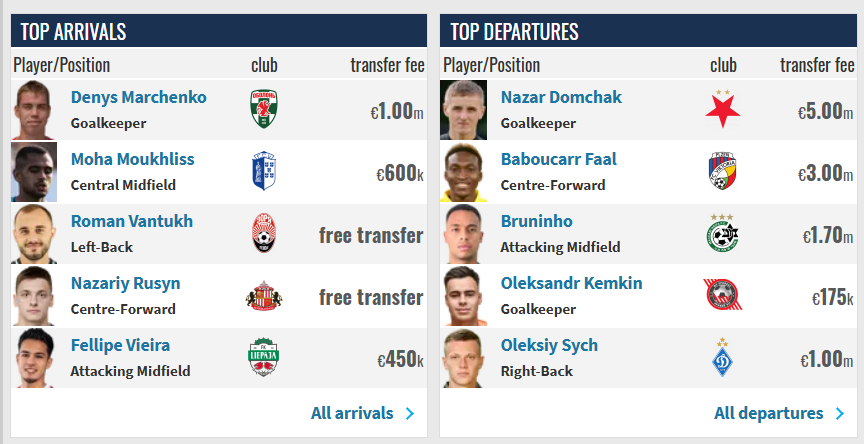The width and height of the screenshot is (864, 444).
Task: Open Nazar Domchak's player profile link
Action: click(x=561, y=98)
